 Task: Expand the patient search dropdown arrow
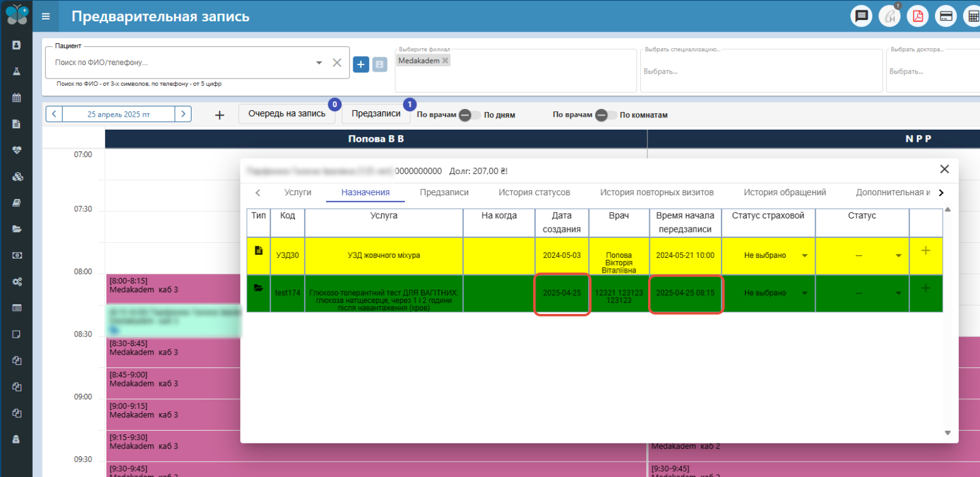pyautogui.click(x=319, y=63)
